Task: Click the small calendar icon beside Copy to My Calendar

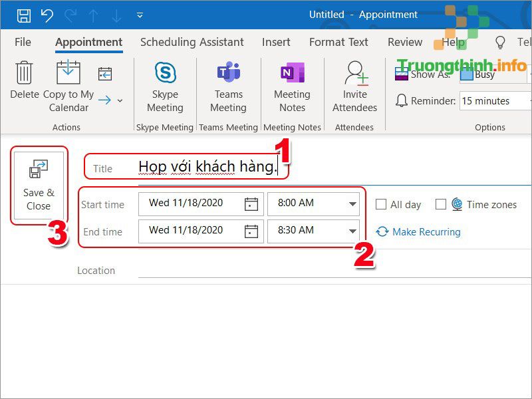Action: [105, 74]
